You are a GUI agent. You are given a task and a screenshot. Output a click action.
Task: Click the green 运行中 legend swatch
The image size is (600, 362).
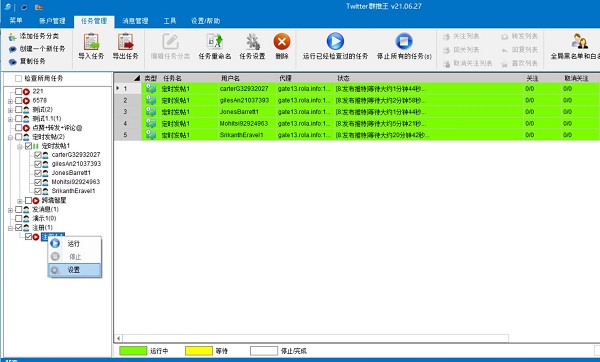tap(133, 351)
